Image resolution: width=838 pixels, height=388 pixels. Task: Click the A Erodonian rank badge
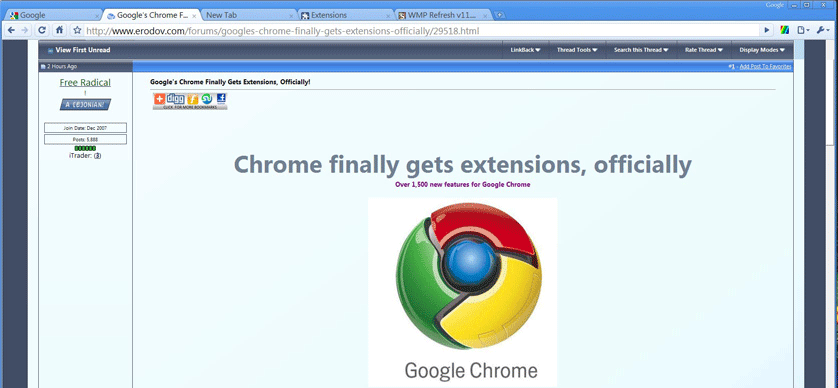[x=85, y=105]
